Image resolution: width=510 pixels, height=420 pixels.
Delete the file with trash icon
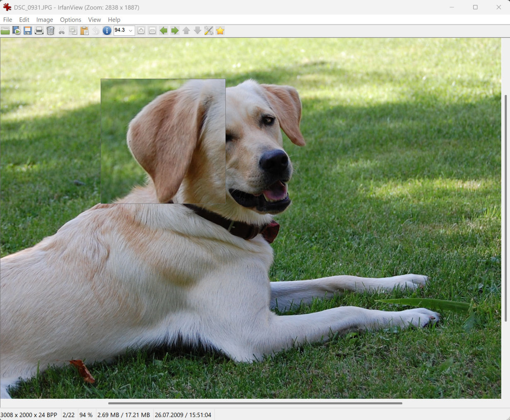pos(50,31)
